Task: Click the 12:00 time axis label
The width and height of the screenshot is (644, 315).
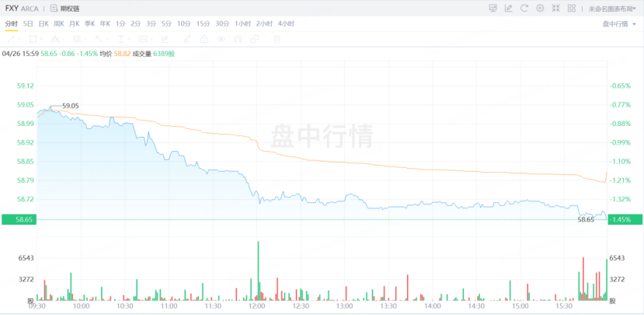Action: (x=256, y=306)
